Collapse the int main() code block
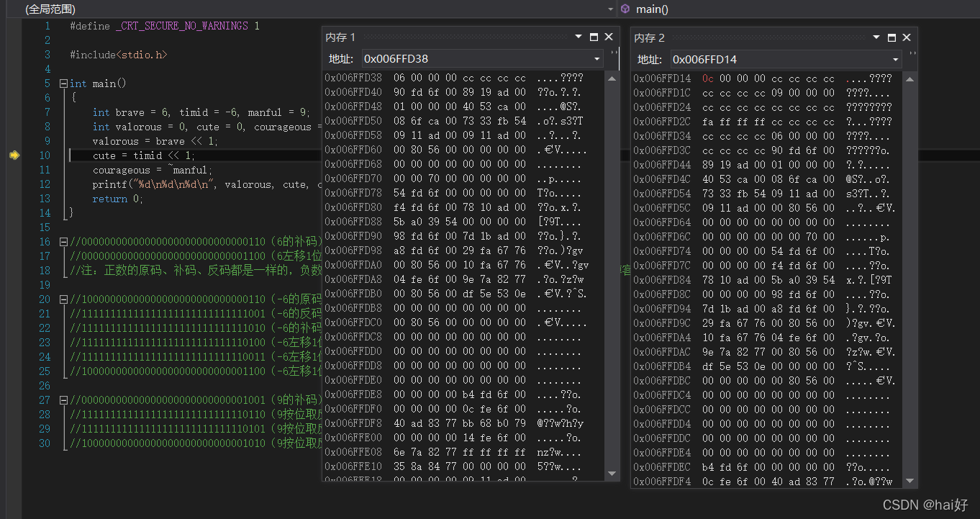The image size is (980, 519). coord(63,84)
